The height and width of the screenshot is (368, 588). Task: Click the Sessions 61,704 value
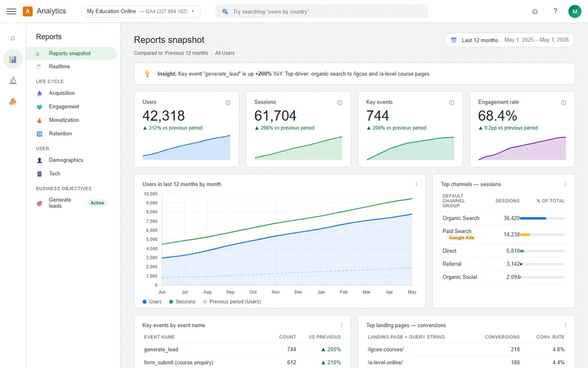click(275, 116)
